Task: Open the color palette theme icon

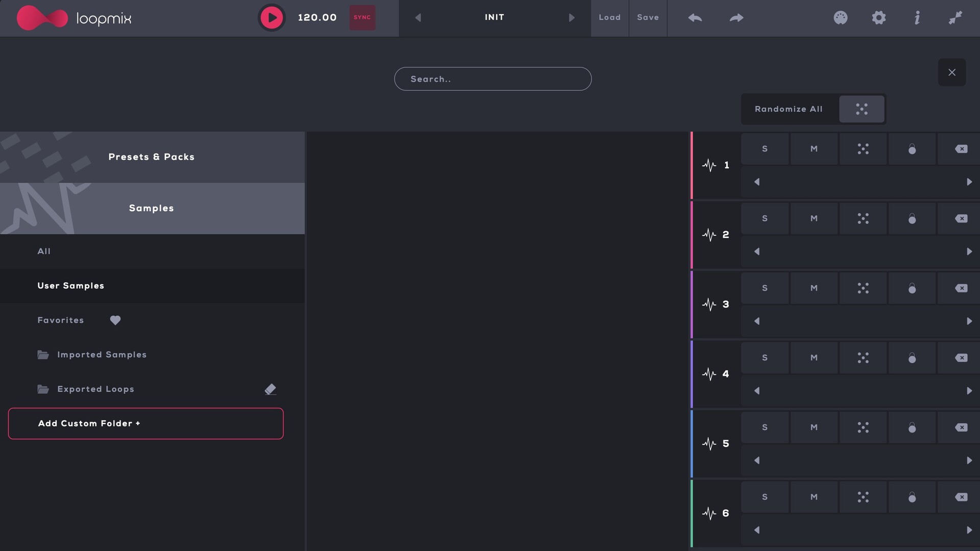Action: tap(840, 18)
